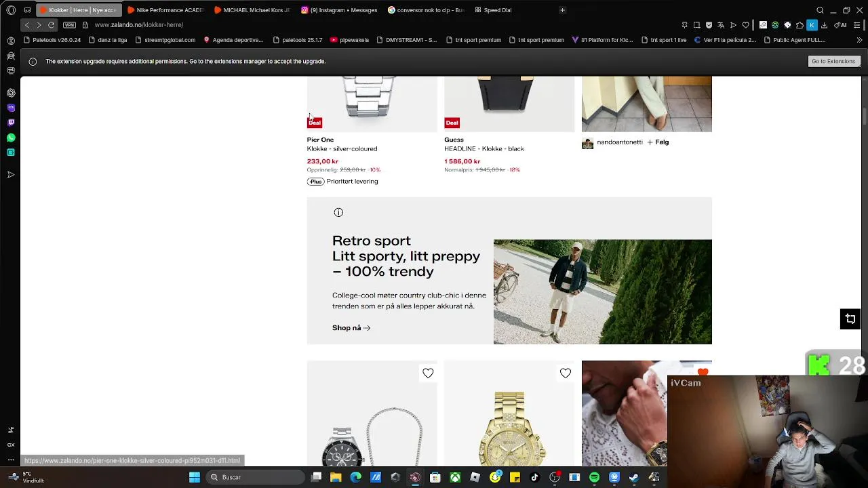868x488 pixels.
Task: Open ChatGPT from the Opera sidebar
Action: 11,93
